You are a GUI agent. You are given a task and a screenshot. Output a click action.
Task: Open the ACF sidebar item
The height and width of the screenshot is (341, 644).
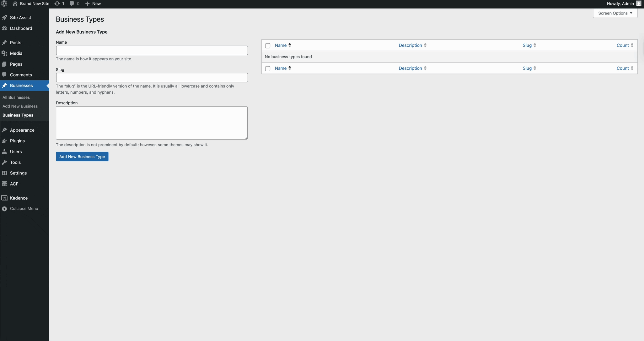13,184
